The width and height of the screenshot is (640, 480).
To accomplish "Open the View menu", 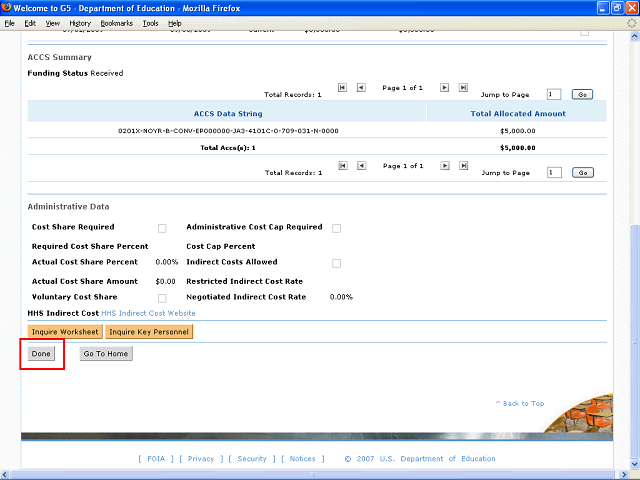I will point(53,23).
